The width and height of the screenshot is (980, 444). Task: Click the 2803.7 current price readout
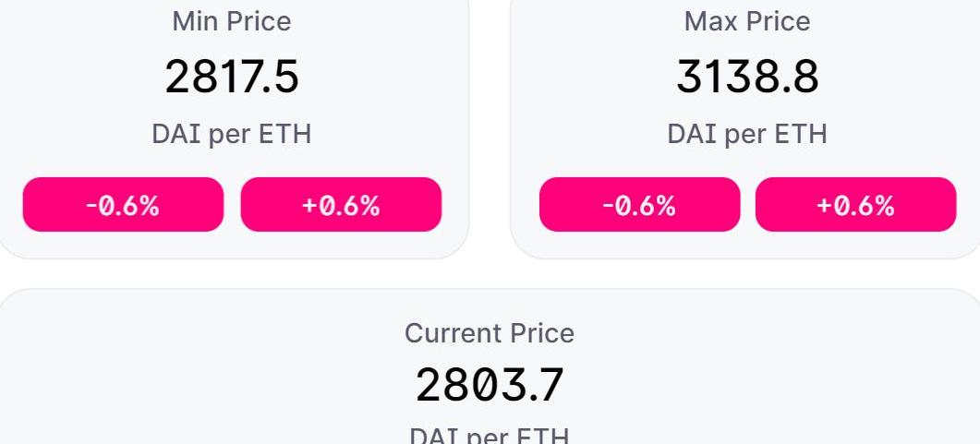coord(490,385)
